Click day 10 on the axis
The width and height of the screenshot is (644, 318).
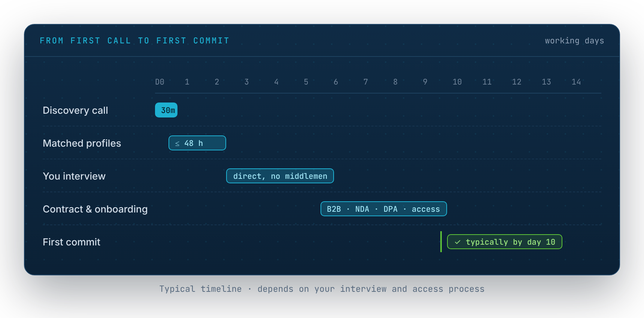pos(457,82)
